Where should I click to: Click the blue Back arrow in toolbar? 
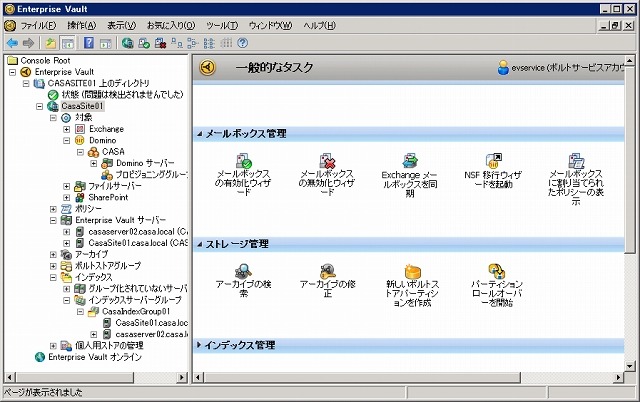point(11,43)
